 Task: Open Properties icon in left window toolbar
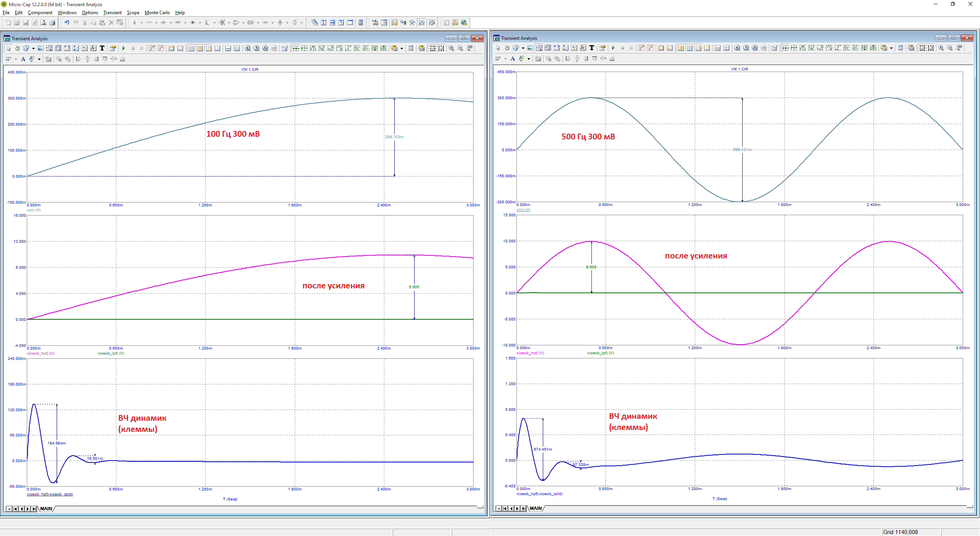click(113, 48)
